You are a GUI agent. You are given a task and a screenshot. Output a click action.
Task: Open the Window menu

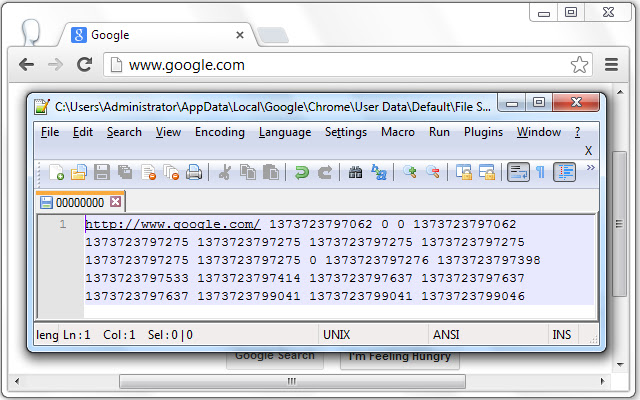point(539,132)
